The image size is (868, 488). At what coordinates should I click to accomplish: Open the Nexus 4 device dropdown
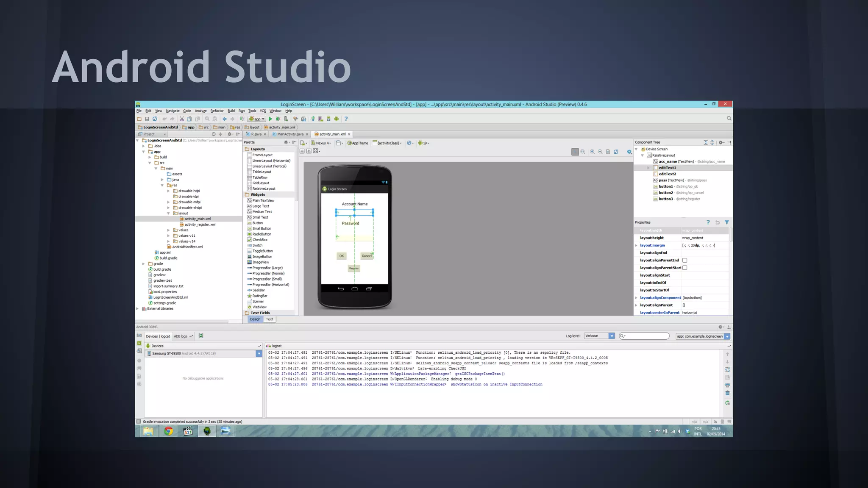321,143
